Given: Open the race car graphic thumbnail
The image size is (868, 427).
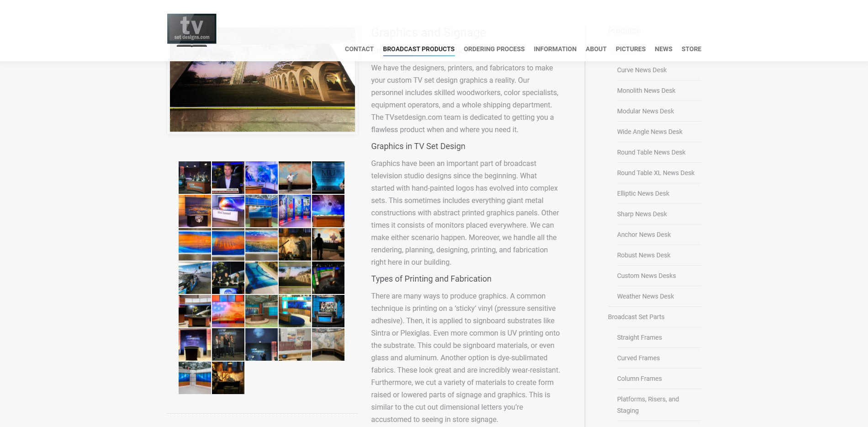Looking at the screenshot, I should (x=195, y=278).
